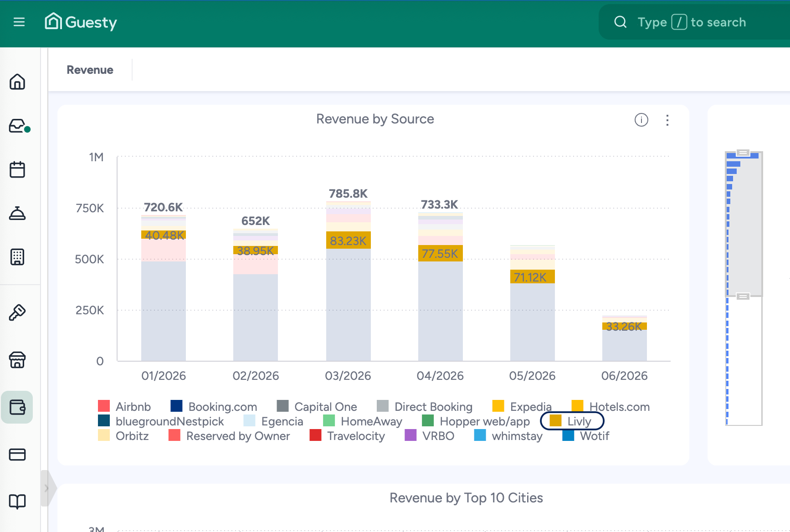Toggle Capital One series in legend
790x532 pixels.
317,406
